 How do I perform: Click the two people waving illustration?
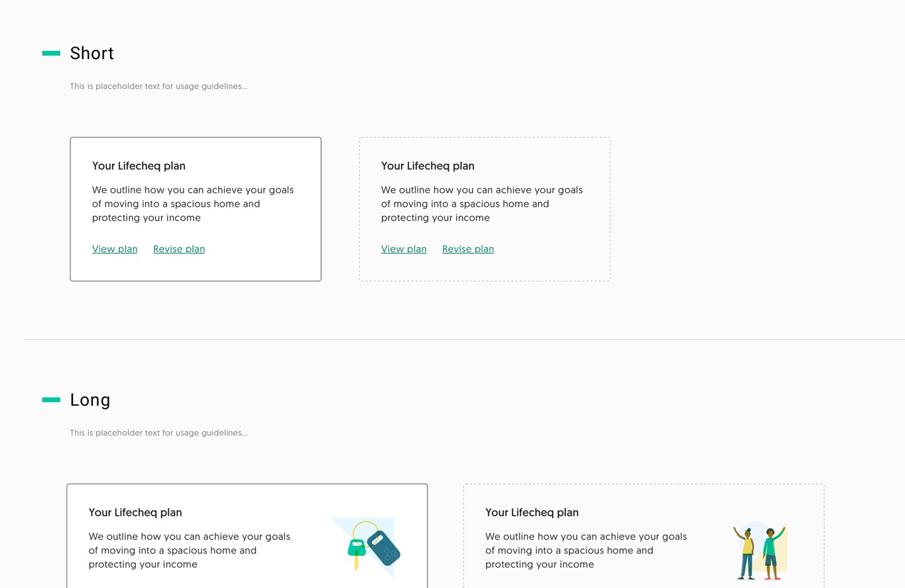[760, 550]
